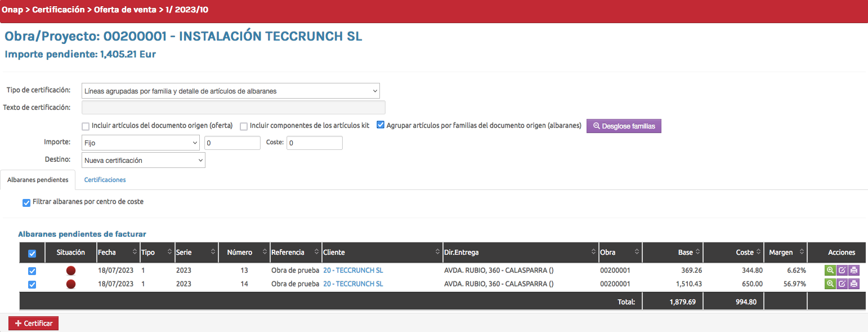Expand the Importe dropdown showing Fijo
Viewport: 868px width, 332px height.
click(140, 143)
